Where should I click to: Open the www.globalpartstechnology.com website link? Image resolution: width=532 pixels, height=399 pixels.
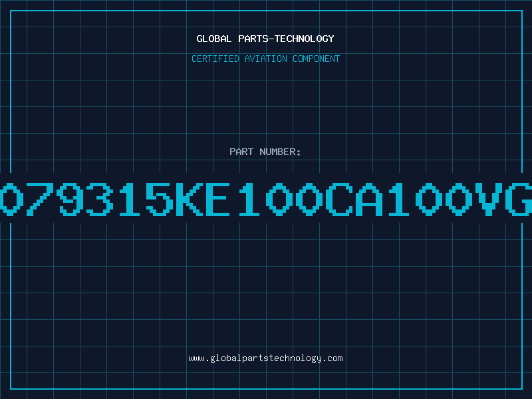[x=265, y=358]
